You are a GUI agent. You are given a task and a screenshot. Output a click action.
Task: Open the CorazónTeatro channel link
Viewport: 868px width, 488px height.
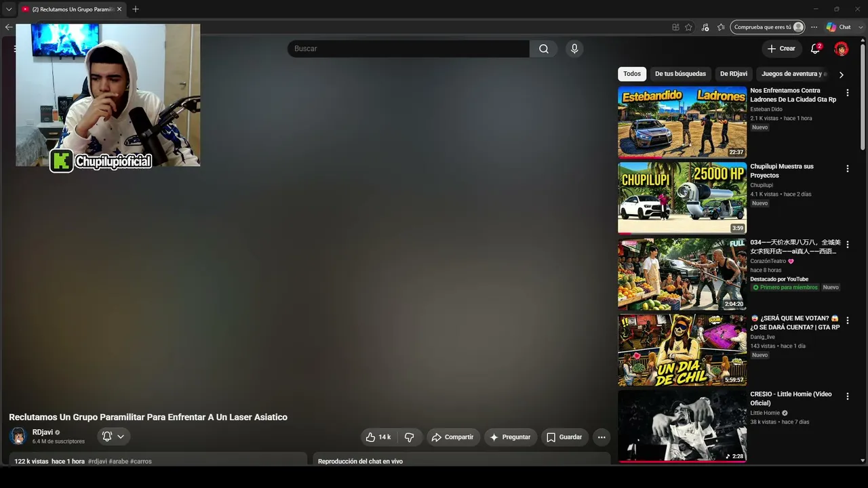769,261
